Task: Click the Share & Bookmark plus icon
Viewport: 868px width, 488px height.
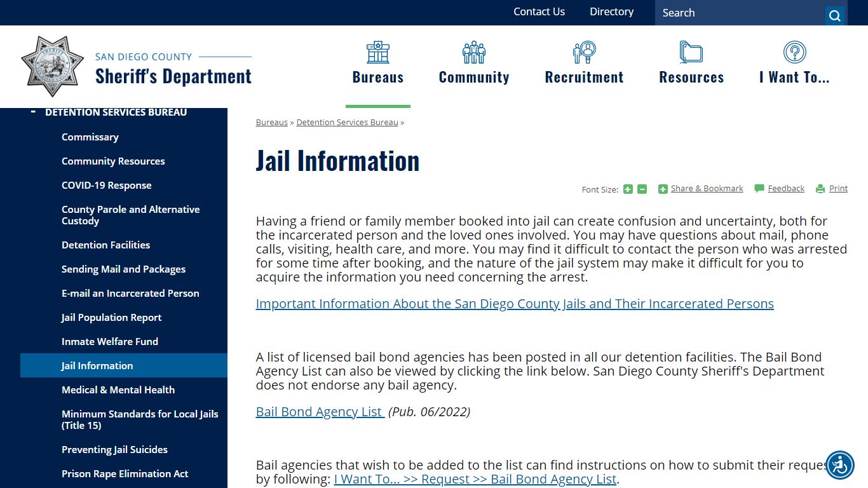Action: (x=663, y=189)
